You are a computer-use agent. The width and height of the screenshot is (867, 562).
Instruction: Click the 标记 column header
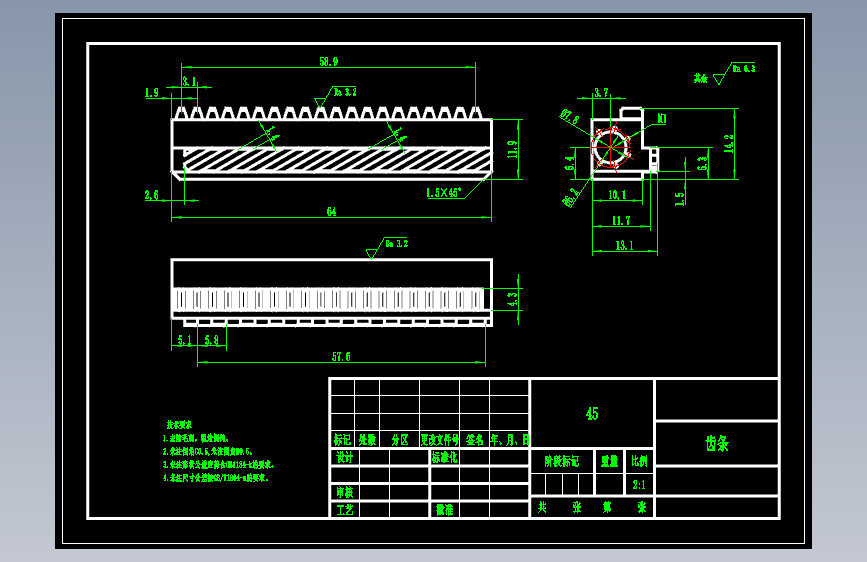[342, 440]
